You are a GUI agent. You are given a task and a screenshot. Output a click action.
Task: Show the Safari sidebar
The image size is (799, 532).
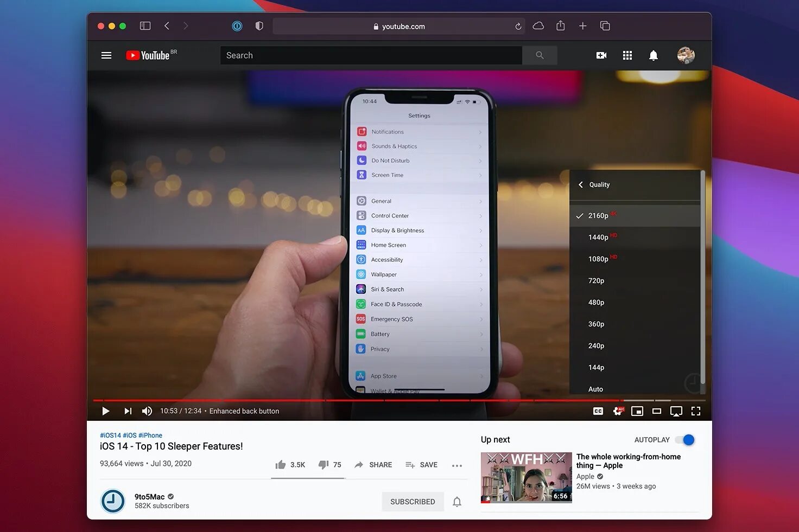[145, 26]
